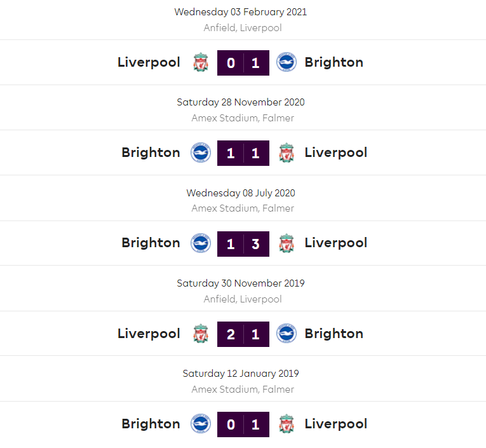Click Liverpool crest in 08 July 2020 match
The height and width of the screenshot is (448, 486).
tap(287, 243)
